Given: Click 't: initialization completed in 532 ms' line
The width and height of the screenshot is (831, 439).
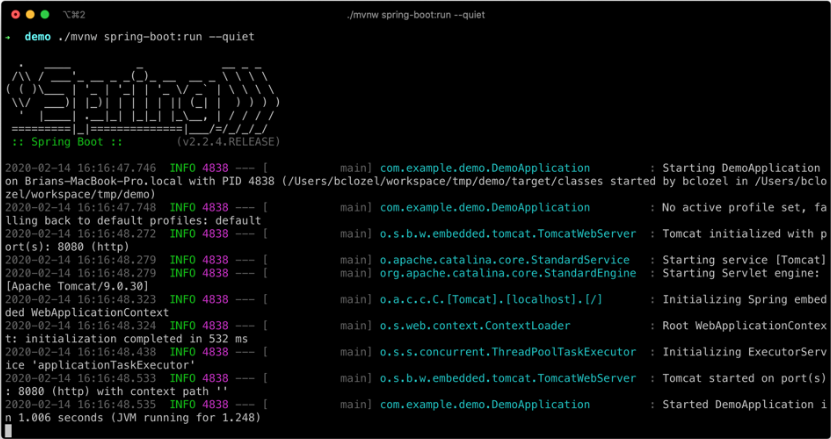Looking at the screenshot, I should point(126,338).
